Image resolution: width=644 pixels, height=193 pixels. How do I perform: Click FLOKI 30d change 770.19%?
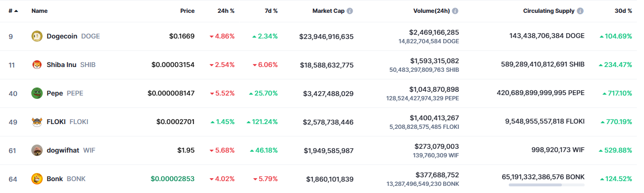616,122
